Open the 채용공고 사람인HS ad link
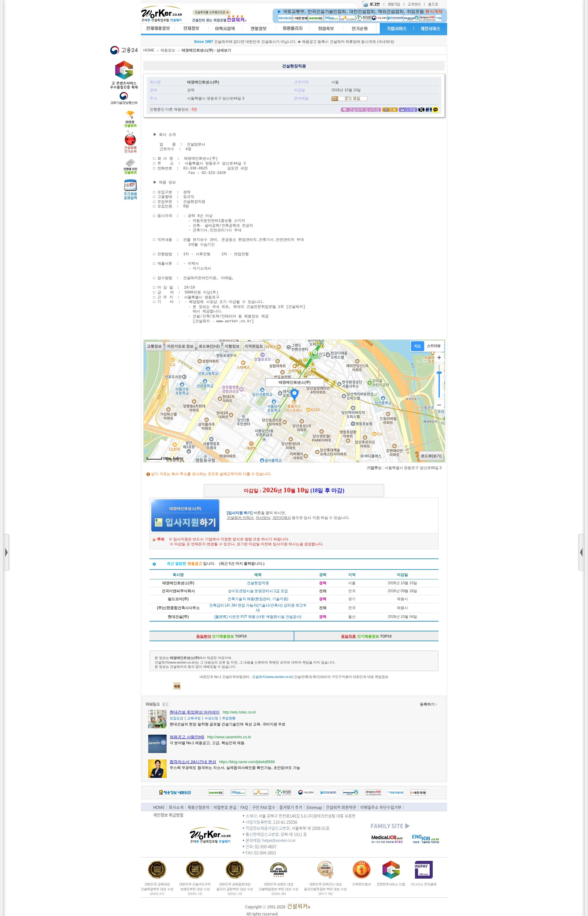 point(187,737)
